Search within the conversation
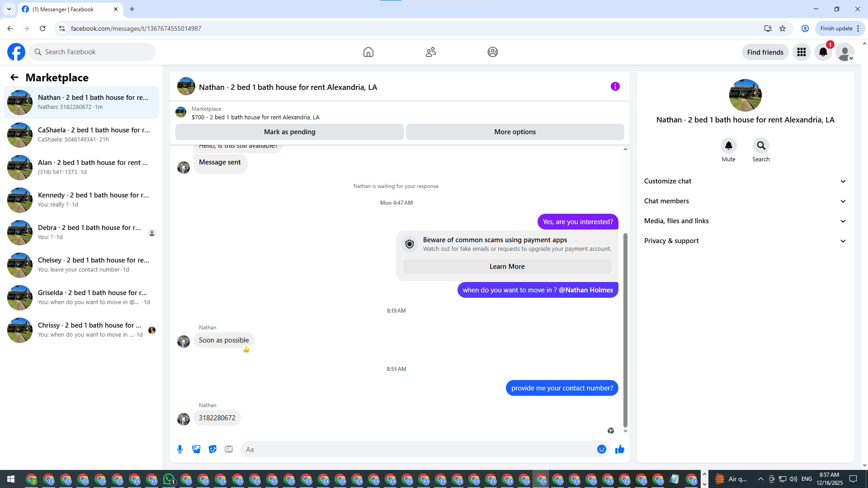 click(761, 145)
